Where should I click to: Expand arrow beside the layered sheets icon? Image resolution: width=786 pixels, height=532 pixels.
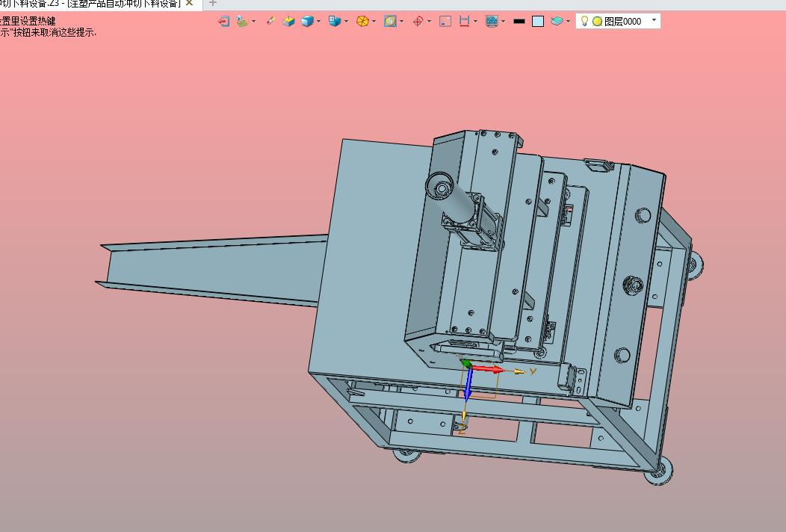pos(568,21)
